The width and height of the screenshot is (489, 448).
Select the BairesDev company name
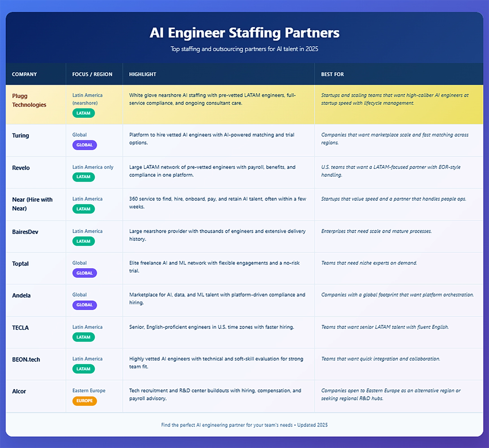coord(25,232)
